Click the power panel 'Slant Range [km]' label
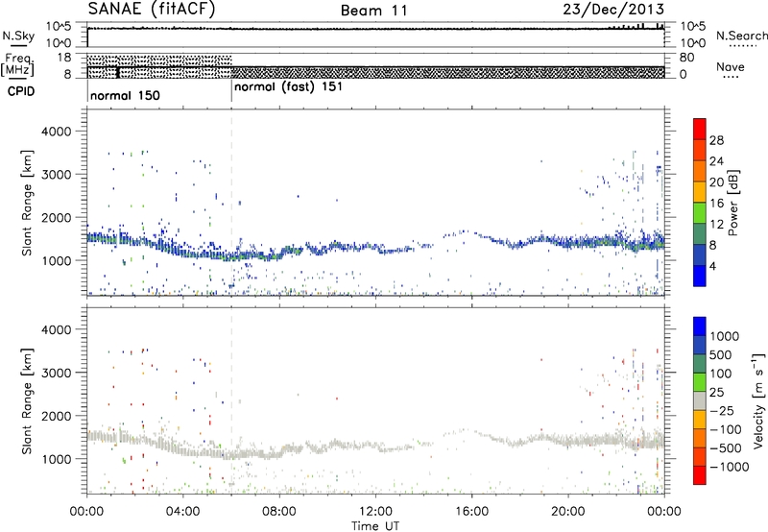This screenshot has width=768, height=532. 27,203
